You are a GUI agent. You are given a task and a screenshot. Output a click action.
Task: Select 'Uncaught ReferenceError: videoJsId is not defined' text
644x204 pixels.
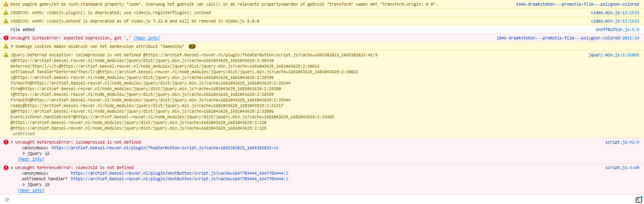coord(74,168)
